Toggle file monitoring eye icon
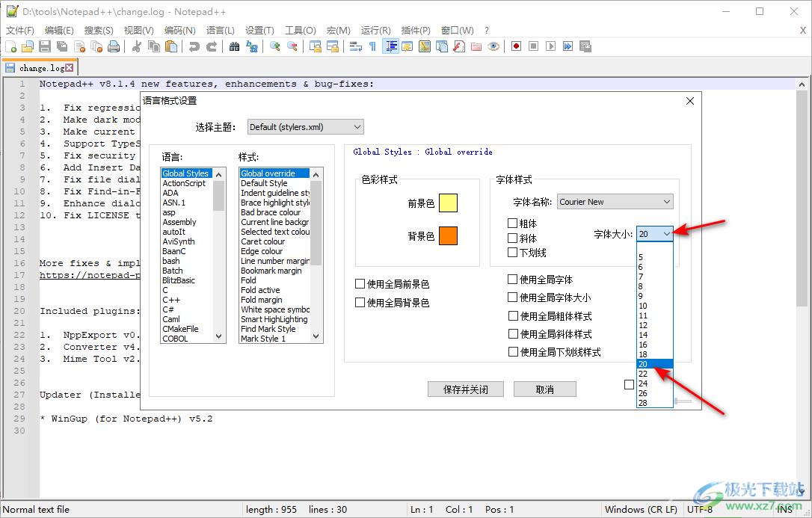 [493, 46]
